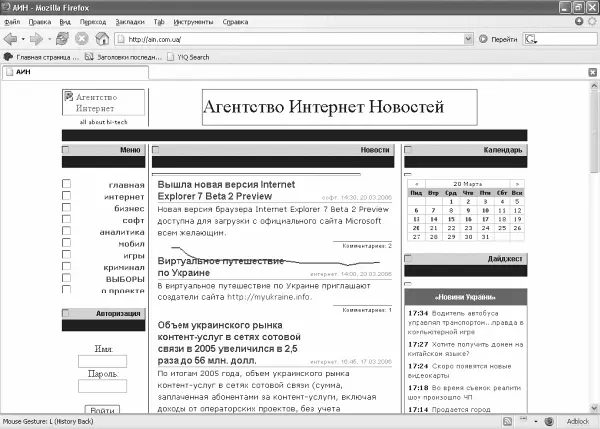Open YIQ Search bookmark
600x429 pixels.
[185, 57]
